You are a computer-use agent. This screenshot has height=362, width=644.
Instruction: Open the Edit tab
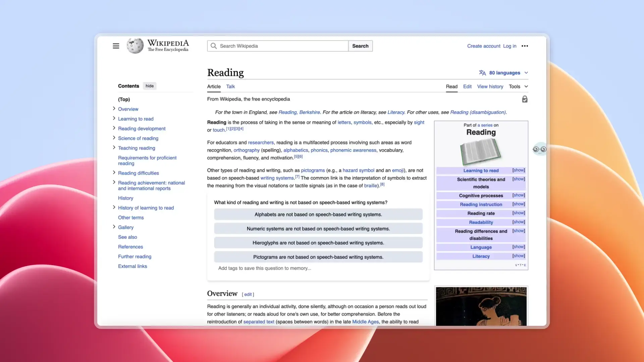[x=467, y=86]
